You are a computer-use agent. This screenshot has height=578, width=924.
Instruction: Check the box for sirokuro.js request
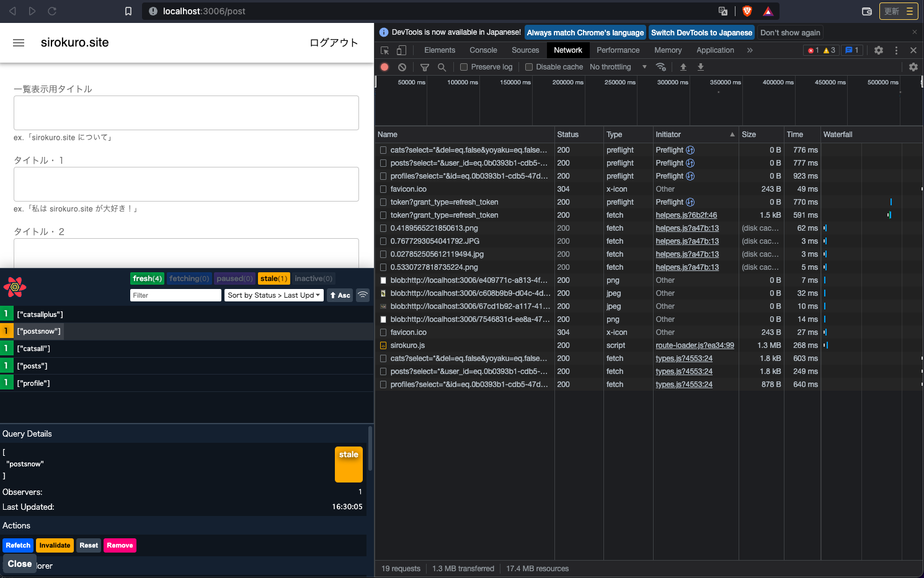click(x=383, y=345)
